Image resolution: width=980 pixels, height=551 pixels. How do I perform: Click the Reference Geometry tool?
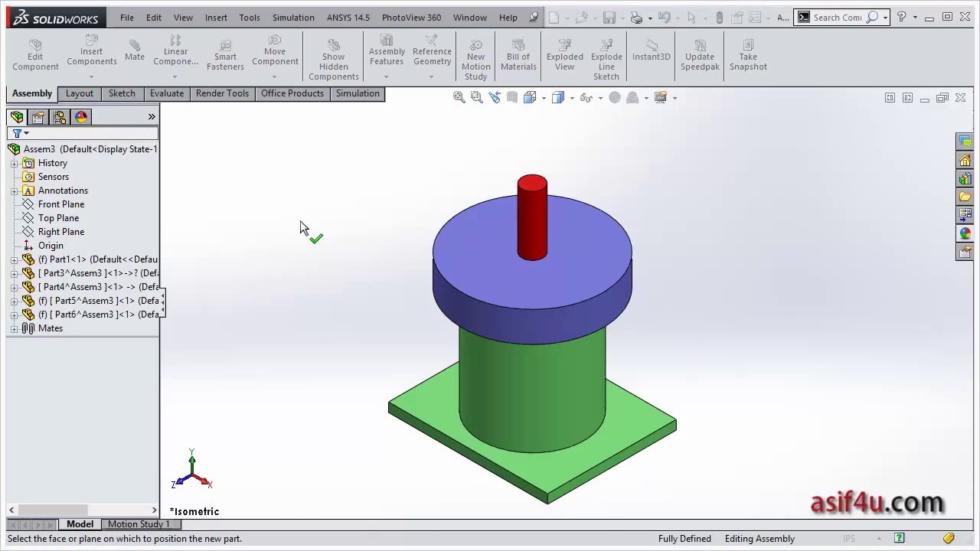point(432,51)
